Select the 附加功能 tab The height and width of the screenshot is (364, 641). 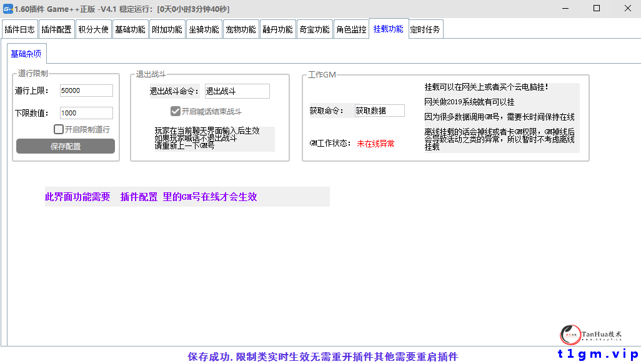coord(167,28)
